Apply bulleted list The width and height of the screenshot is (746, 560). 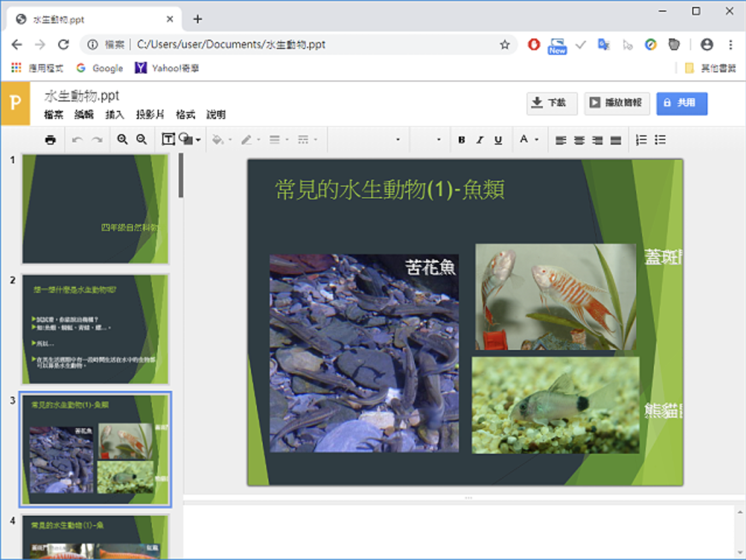pos(660,139)
